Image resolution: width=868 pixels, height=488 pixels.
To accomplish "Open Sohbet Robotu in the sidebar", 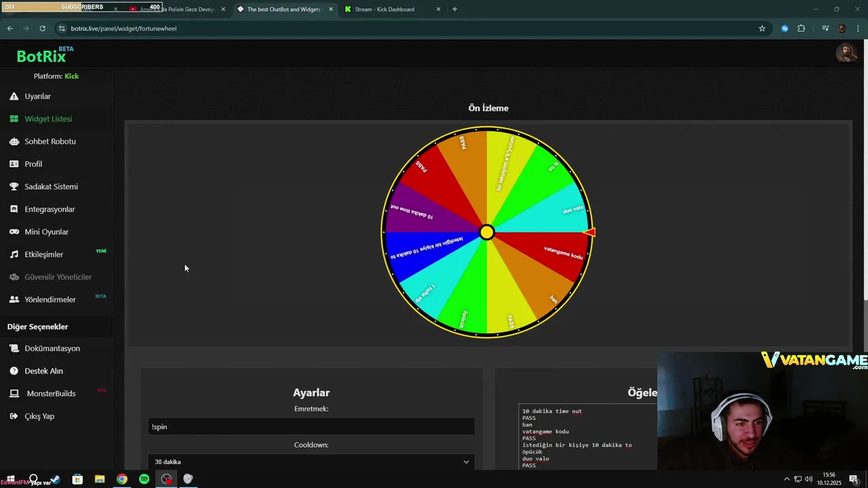I will [50, 142].
